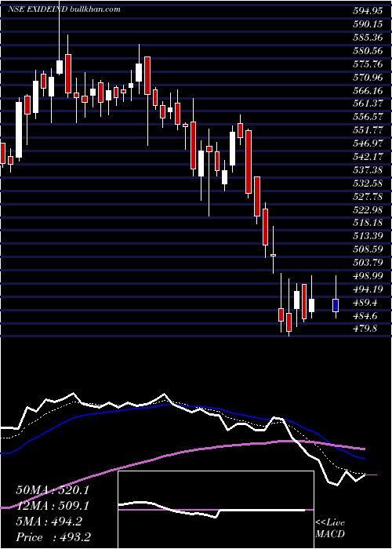The height and width of the screenshot is (549, 392).
Task: Click the 508.59 price axis label
Action: tap(368, 249)
